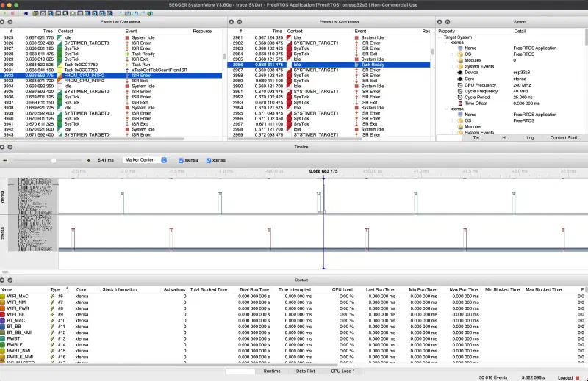Click the red stop recording icon

[12, 13]
